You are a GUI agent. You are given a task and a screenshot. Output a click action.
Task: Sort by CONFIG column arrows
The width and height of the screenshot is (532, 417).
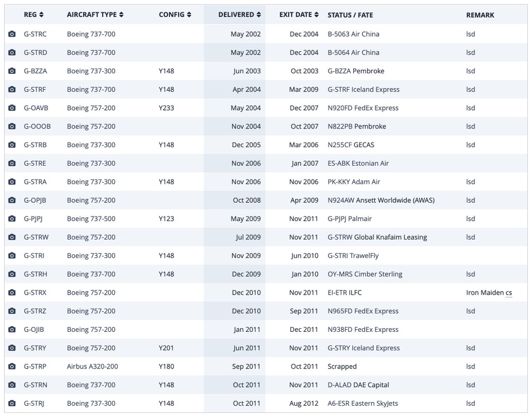(189, 14)
